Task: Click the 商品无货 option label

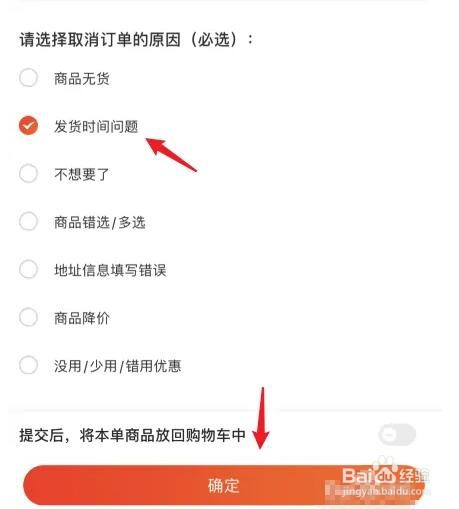Action: coord(82,79)
